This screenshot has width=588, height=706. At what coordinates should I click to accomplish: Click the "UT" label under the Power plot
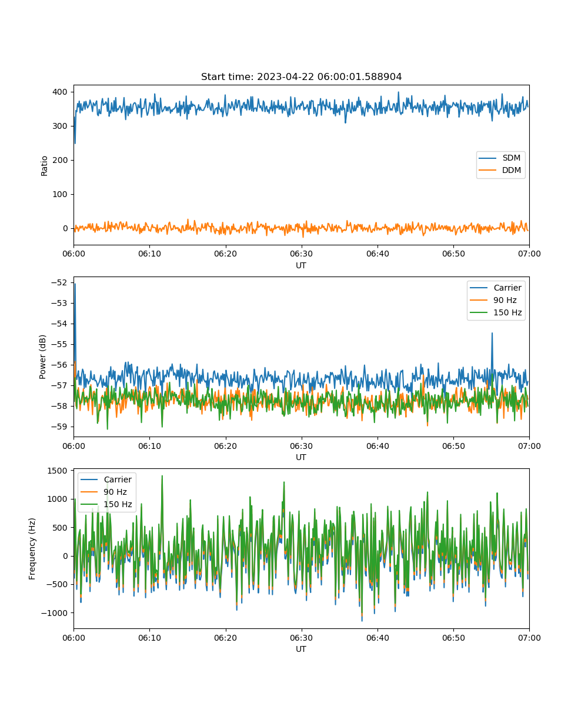click(x=301, y=457)
